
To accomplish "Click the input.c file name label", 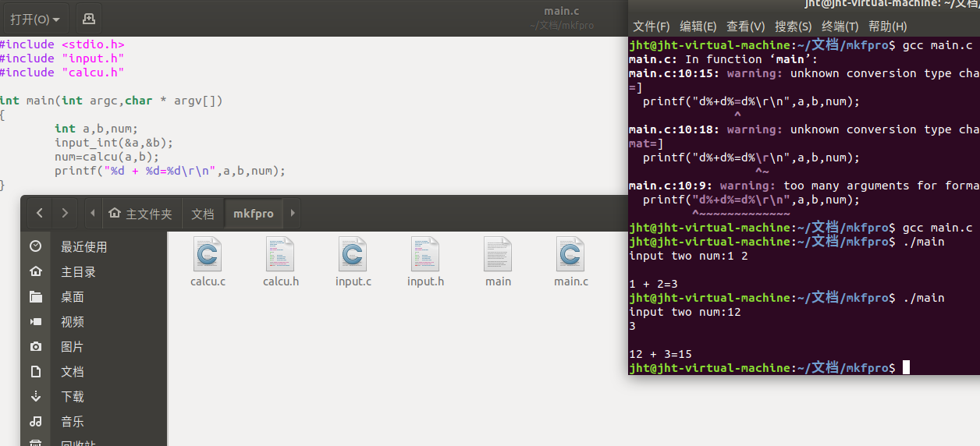I will pos(353,281).
